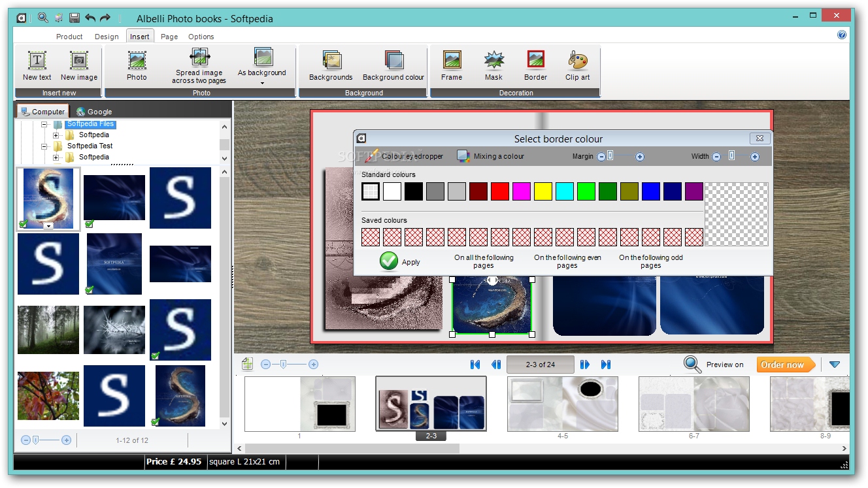This screenshot has width=868, height=488.
Task: Apply border on all the following pages
Action: click(x=484, y=261)
